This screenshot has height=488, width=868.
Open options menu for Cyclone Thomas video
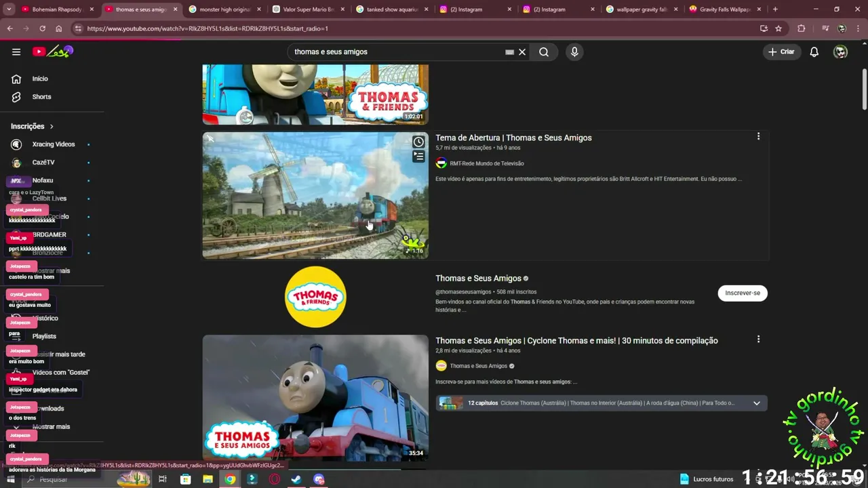758,340
